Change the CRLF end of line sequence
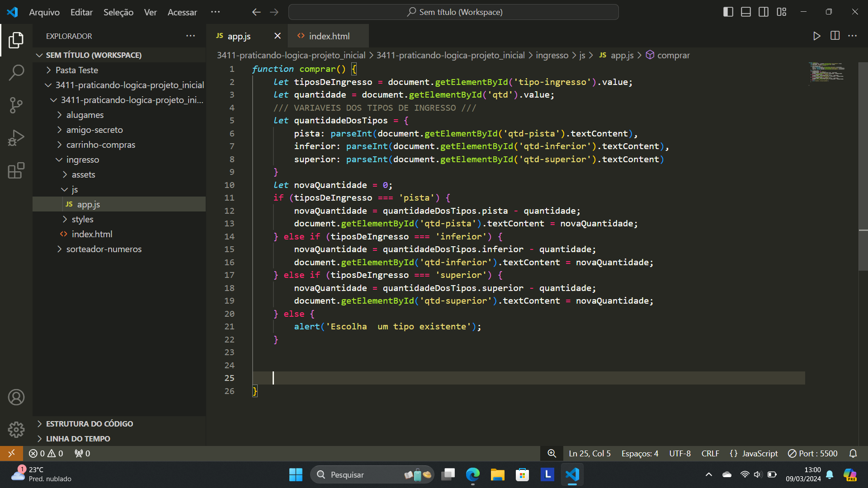The width and height of the screenshot is (868, 488). pyautogui.click(x=710, y=453)
